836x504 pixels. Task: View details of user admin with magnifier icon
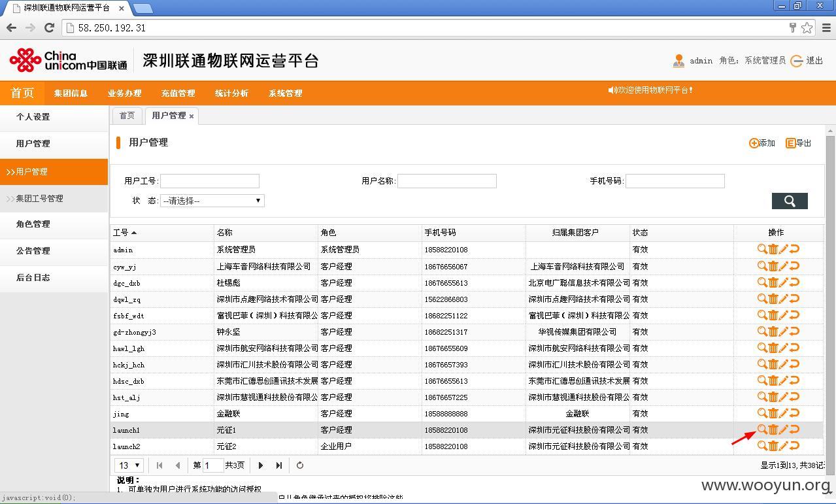(762, 249)
